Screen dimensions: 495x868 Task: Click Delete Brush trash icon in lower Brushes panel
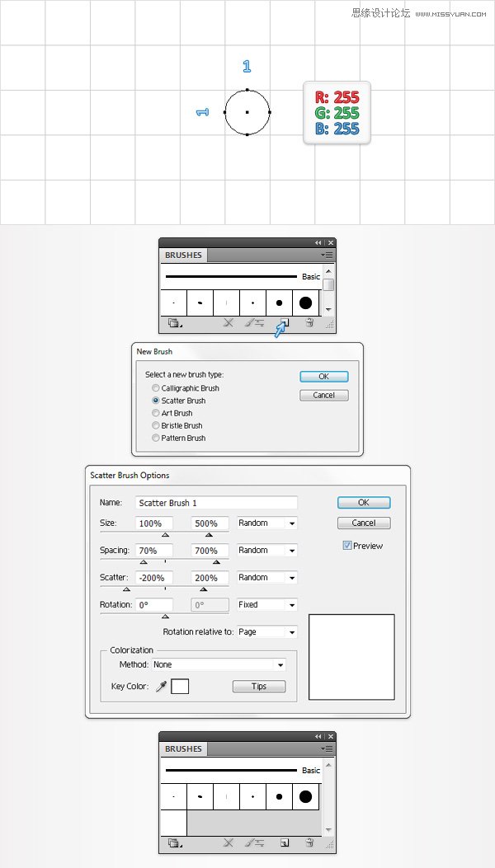pyautogui.click(x=310, y=843)
